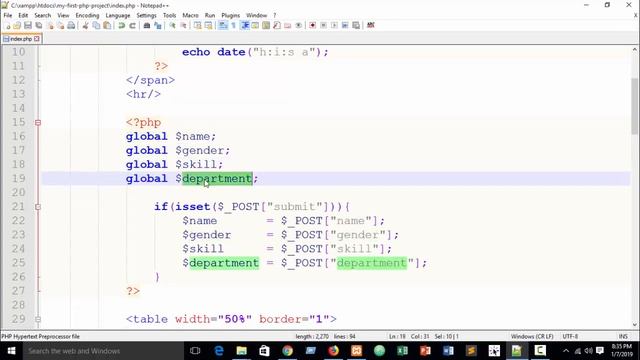
Task: Open the File menu
Action: pyautogui.click(x=8, y=15)
